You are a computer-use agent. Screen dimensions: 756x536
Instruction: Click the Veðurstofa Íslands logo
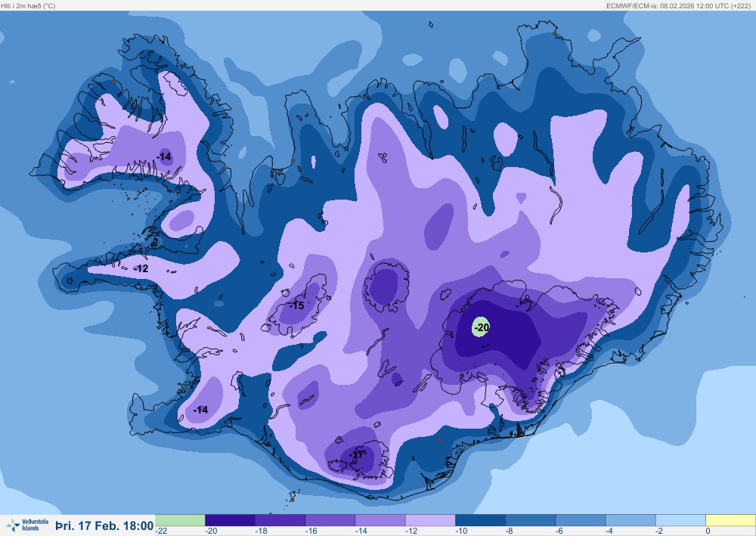coord(27,525)
